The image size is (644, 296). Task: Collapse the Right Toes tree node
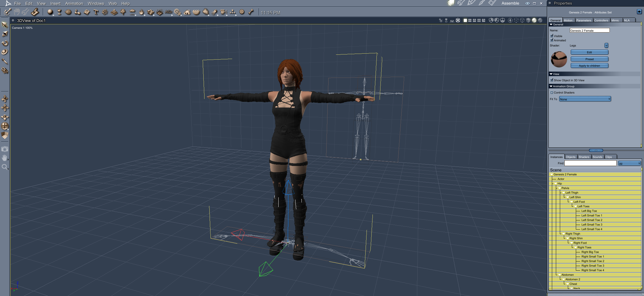click(x=576, y=248)
